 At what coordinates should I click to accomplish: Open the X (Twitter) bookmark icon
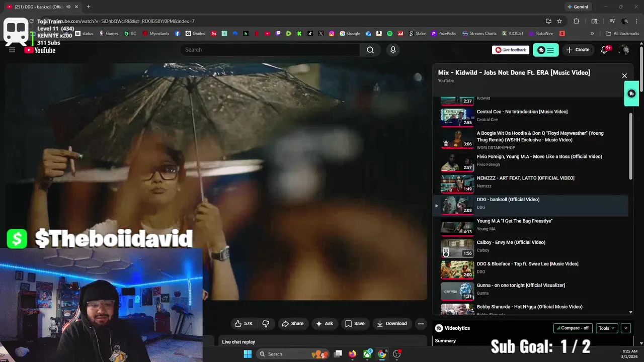321,34
